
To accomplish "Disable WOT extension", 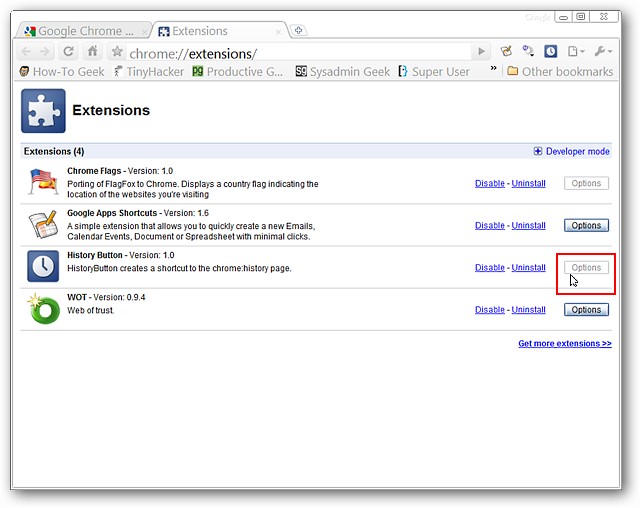I will click(x=489, y=310).
